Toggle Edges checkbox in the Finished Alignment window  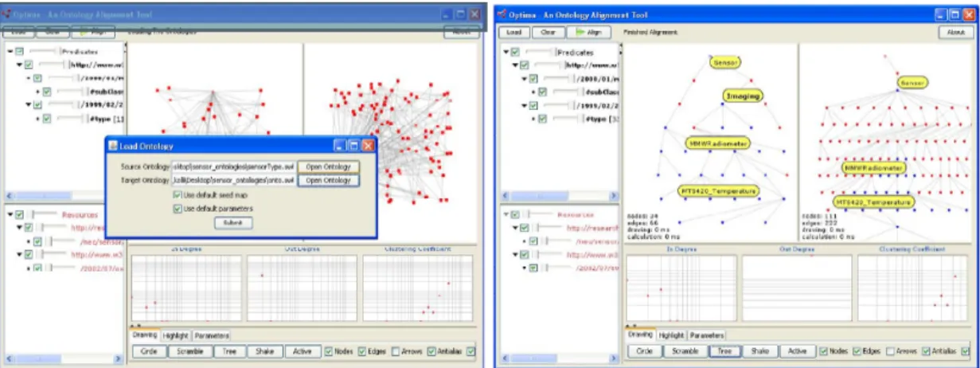[857, 350]
